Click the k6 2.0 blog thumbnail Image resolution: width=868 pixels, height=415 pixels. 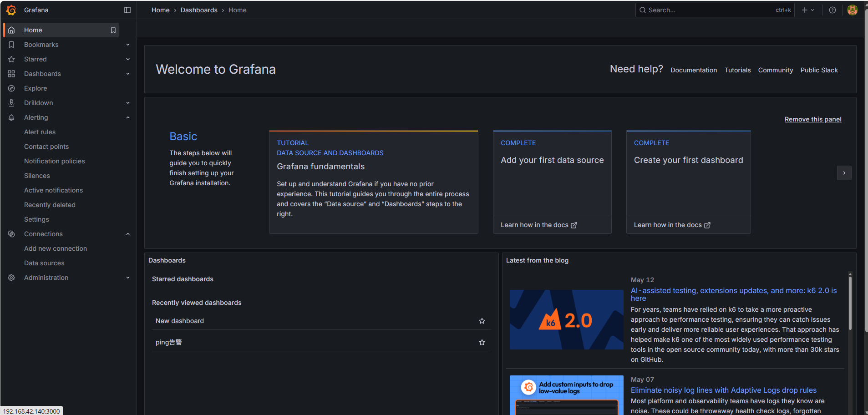(567, 319)
